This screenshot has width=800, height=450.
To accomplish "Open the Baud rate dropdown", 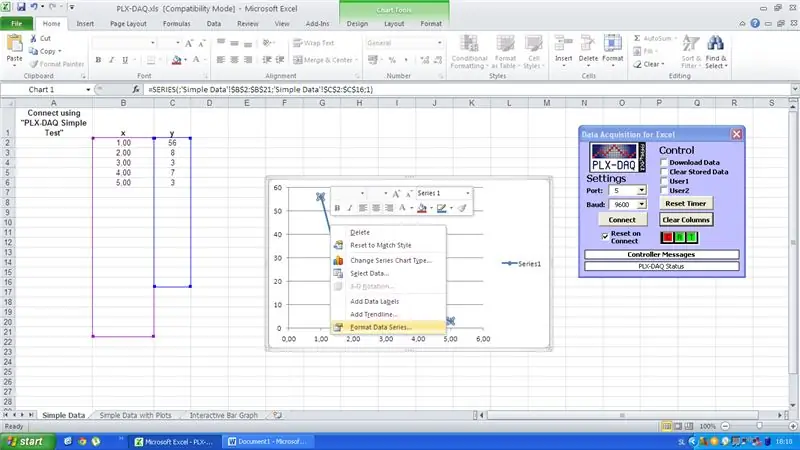I will coord(641,204).
